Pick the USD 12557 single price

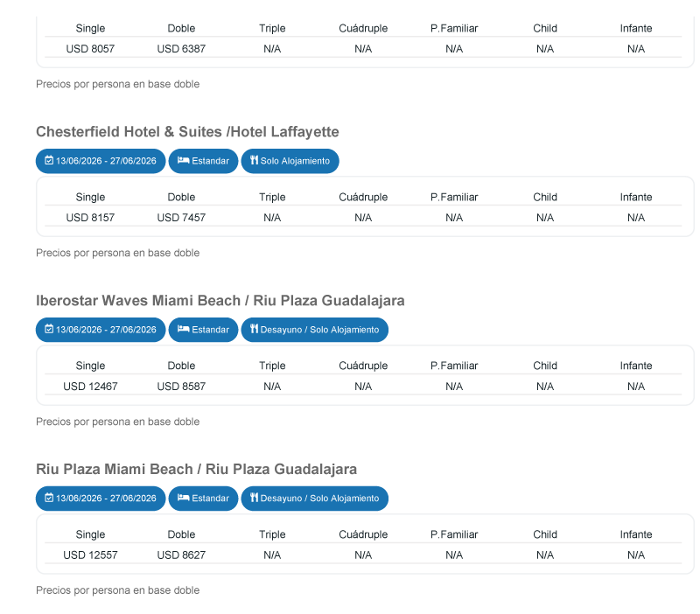(x=90, y=555)
